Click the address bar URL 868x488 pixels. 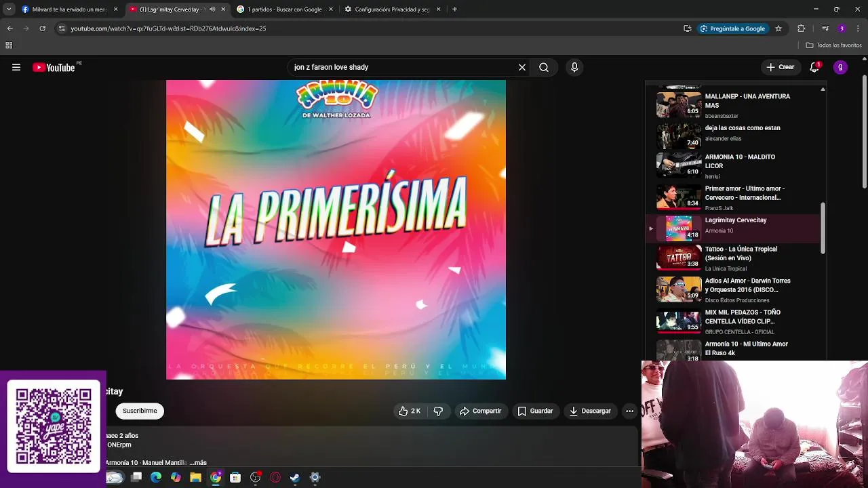coord(168,28)
